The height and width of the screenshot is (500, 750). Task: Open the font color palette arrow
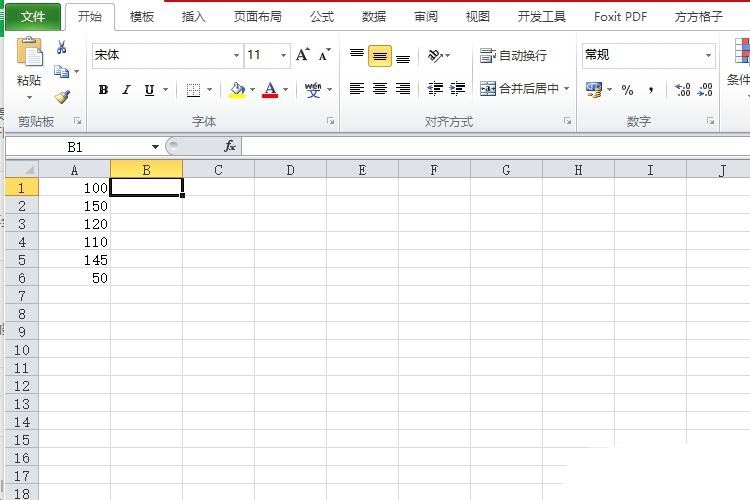(x=286, y=89)
